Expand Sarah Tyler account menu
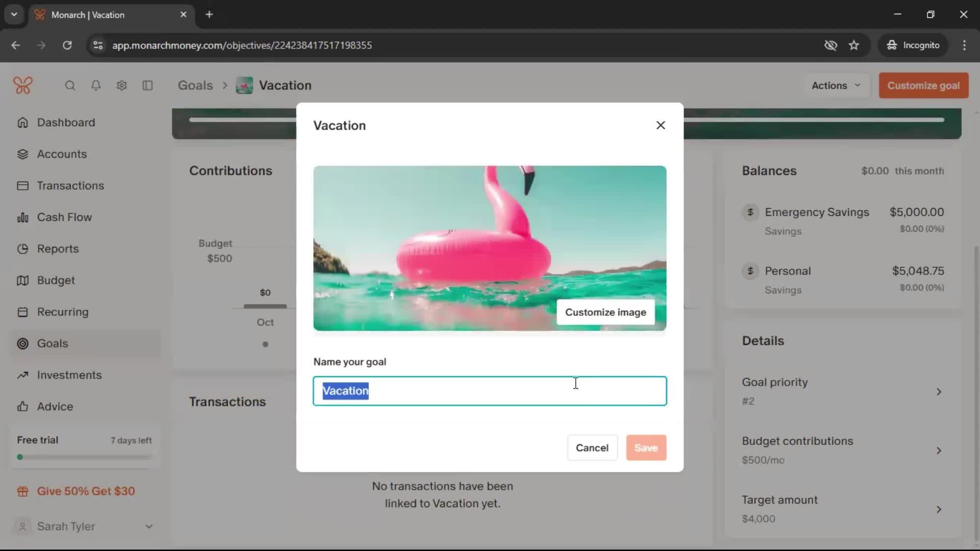This screenshot has width=980, height=551. (149, 526)
